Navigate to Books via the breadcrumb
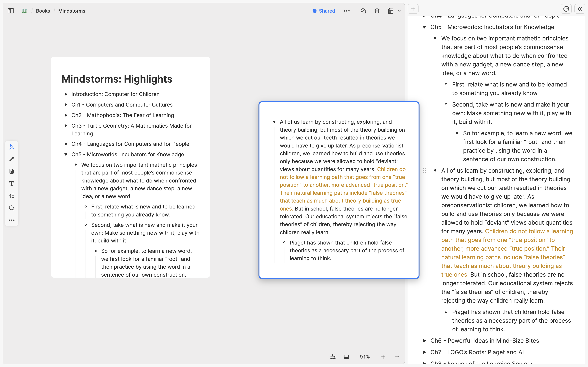 pyautogui.click(x=43, y=11)
